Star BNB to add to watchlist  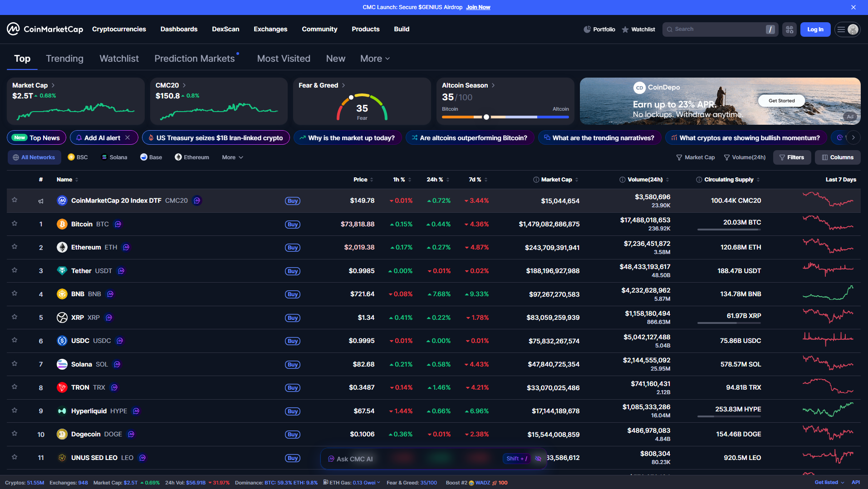click(15, 293)
